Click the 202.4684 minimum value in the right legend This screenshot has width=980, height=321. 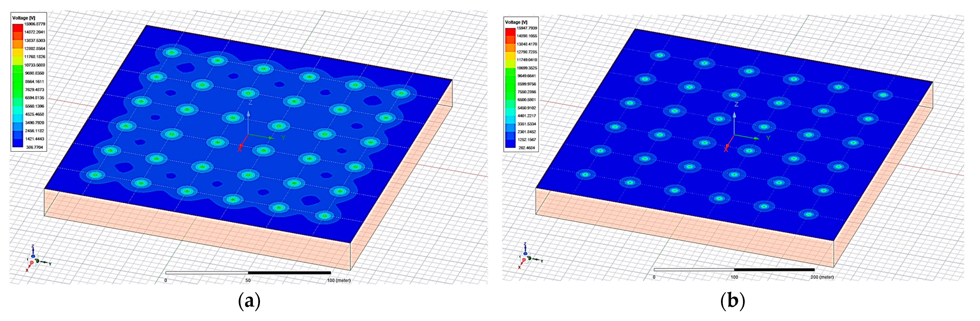(527, 148)
